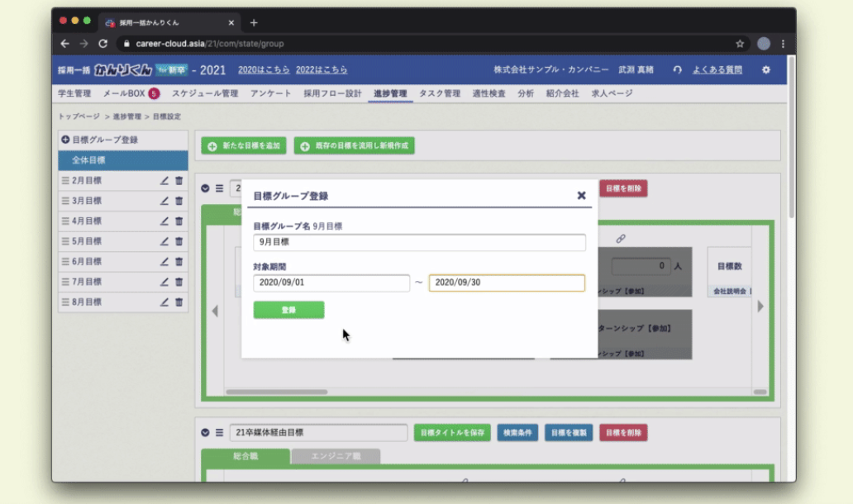Screen dimensions: 853x504
Task: Go back in browser history
Action: pos(64,44)
